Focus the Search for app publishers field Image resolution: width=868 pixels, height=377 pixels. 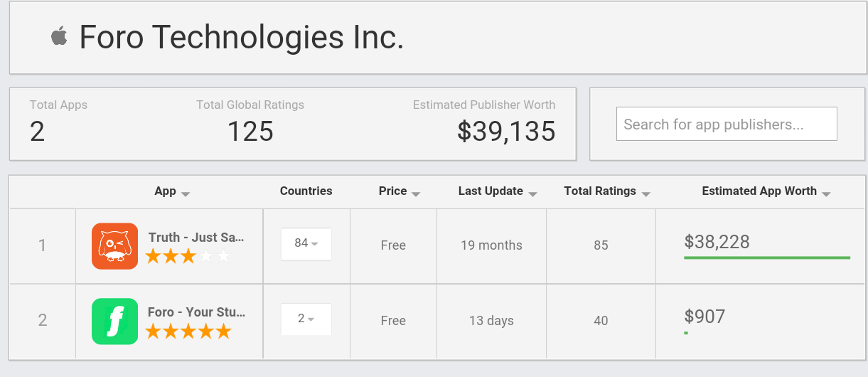pos(726,124)
